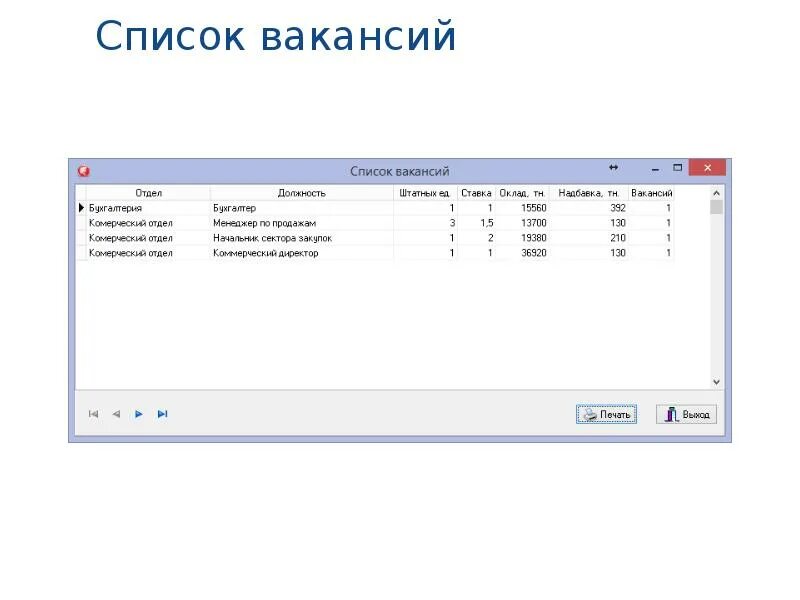Click salary value 15560
Viewport: 800px width, 600px height.
click(534, 208)
